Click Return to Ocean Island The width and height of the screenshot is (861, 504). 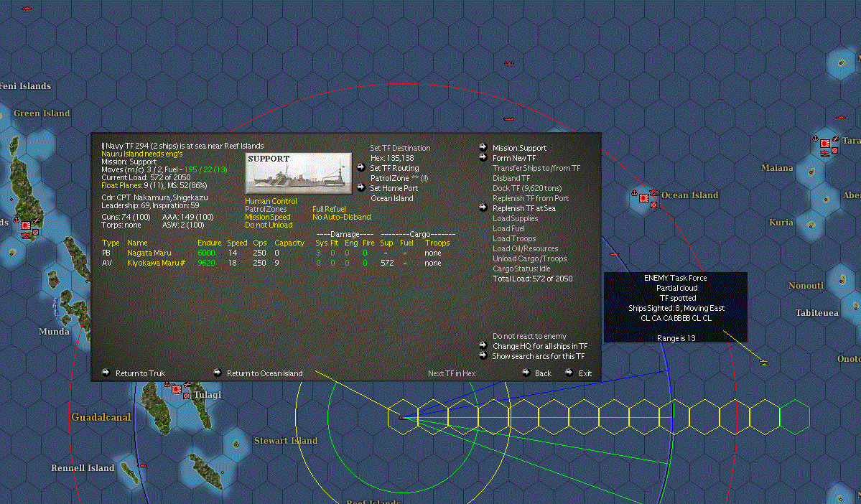coord(265,373)
